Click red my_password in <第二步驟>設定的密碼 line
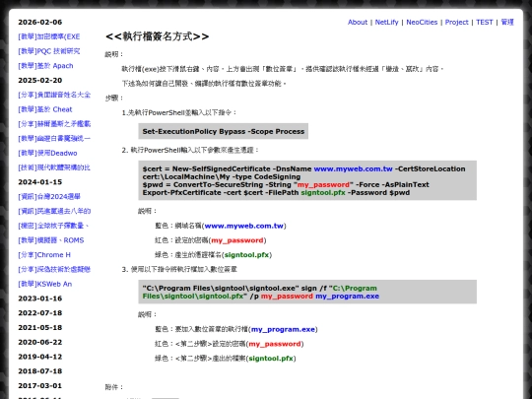This screenshot has height=399, width=532. [x=275, y=344]
